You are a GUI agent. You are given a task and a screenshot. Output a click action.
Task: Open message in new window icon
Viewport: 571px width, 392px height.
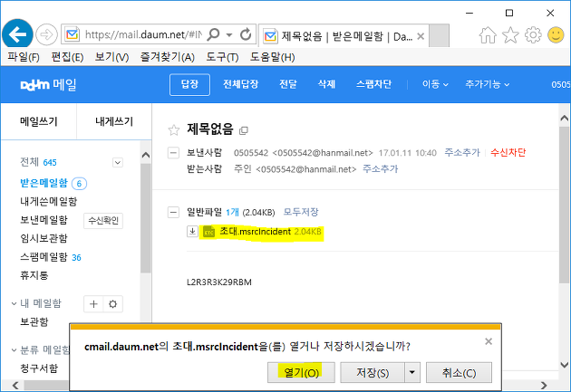(244, 130)
